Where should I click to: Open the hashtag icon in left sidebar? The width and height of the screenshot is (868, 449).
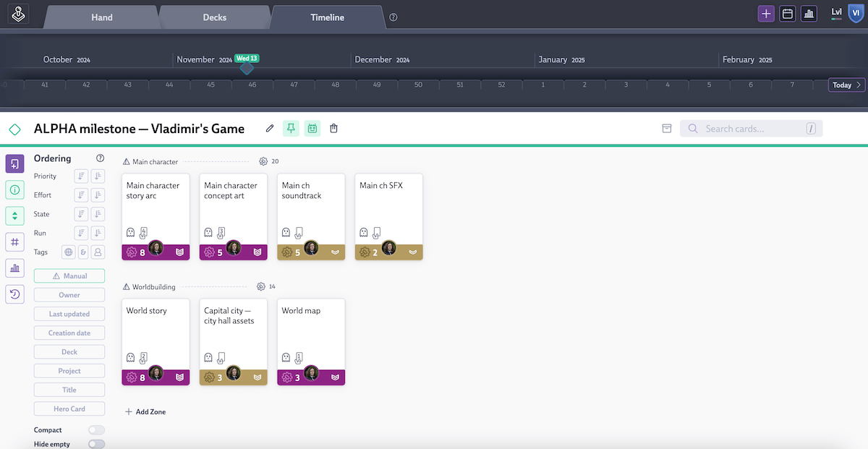[14, 242]
